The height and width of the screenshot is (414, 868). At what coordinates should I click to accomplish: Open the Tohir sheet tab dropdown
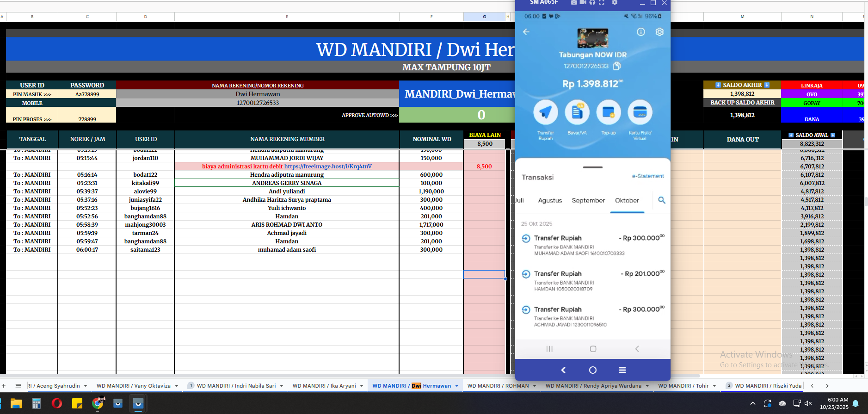(x=714, y=386)
